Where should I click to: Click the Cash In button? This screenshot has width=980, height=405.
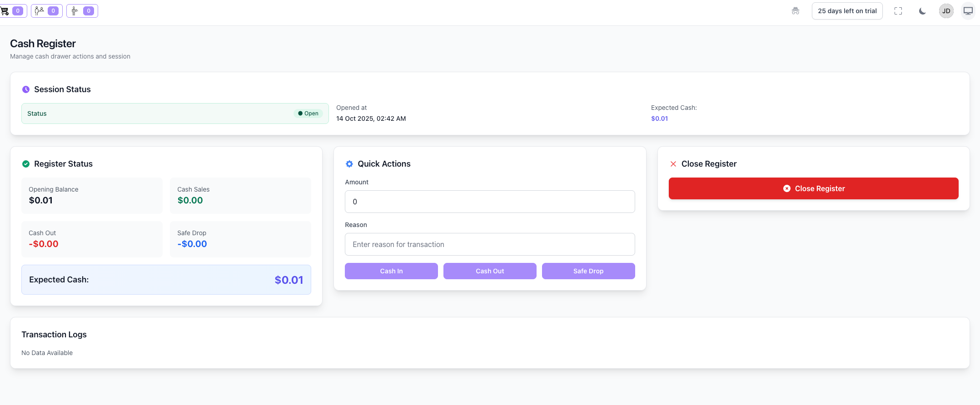[x=391, y=271]
